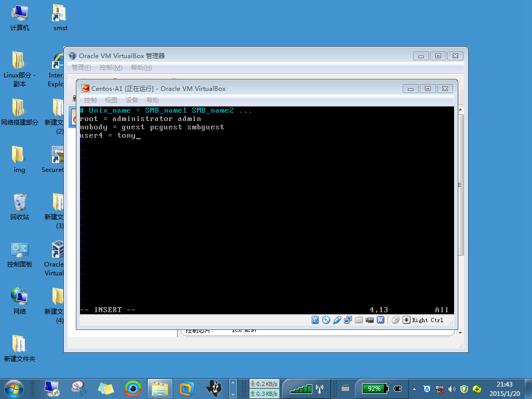Open the USB devices icon in VM status bar

[337, 320]
